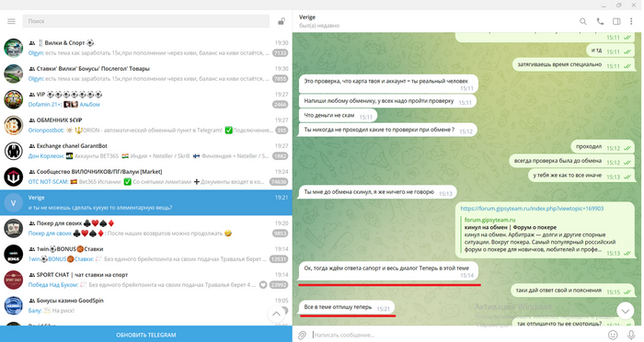Open the emoji picker
644x342 pixels.
[x=613, y=335]
